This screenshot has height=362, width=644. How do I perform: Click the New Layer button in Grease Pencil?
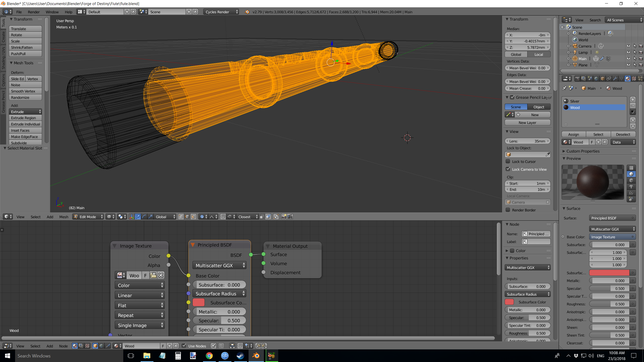[x=528, y=122]
